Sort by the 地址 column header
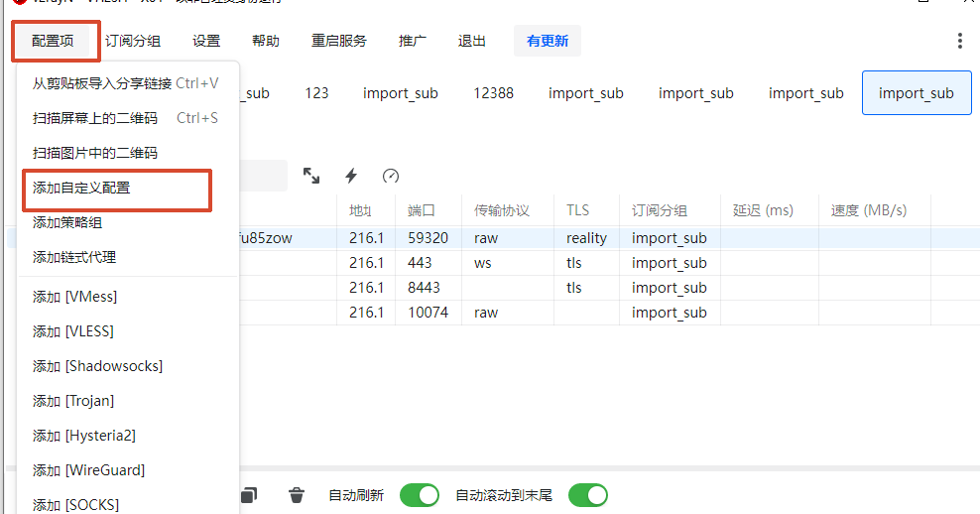This screenshot has width=980, height=514. (366, 210)
